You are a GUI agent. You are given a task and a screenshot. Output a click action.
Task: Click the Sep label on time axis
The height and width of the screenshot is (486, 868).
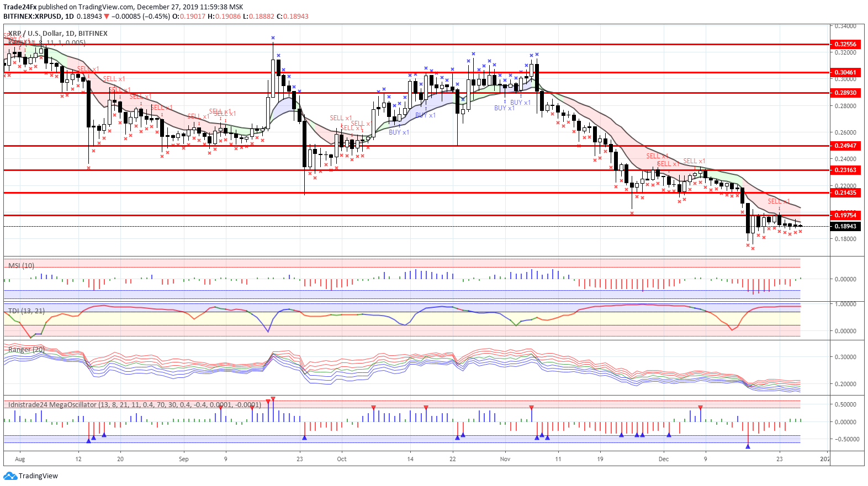[x=184, y=459]
